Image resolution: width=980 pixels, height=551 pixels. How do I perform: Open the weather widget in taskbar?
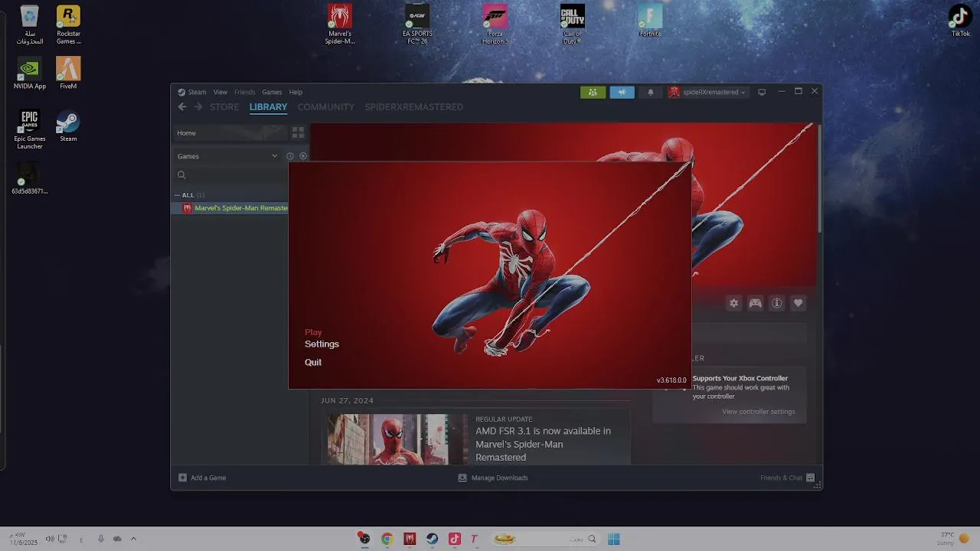click(x=955, y=539)
